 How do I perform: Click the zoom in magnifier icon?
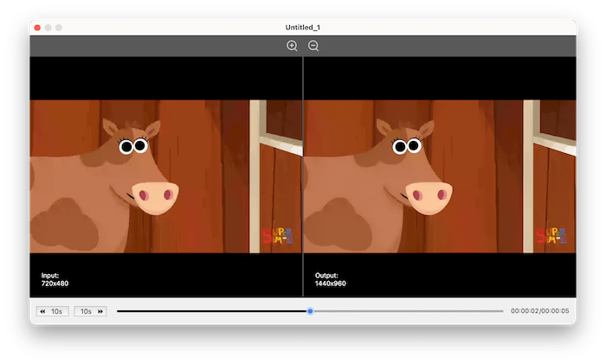coord(292,46)
